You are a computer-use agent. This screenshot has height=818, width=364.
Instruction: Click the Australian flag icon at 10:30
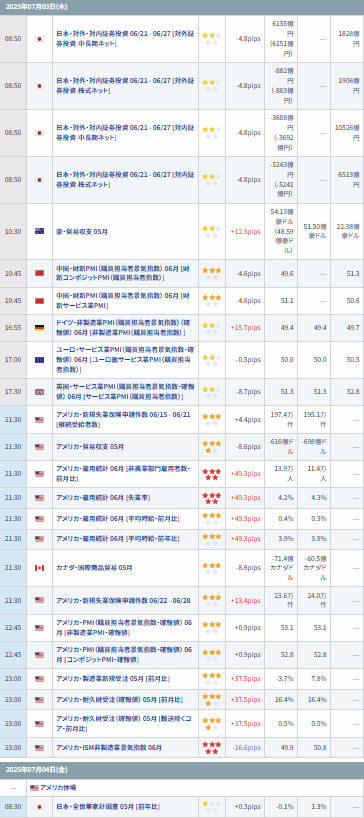click(39, 231)
